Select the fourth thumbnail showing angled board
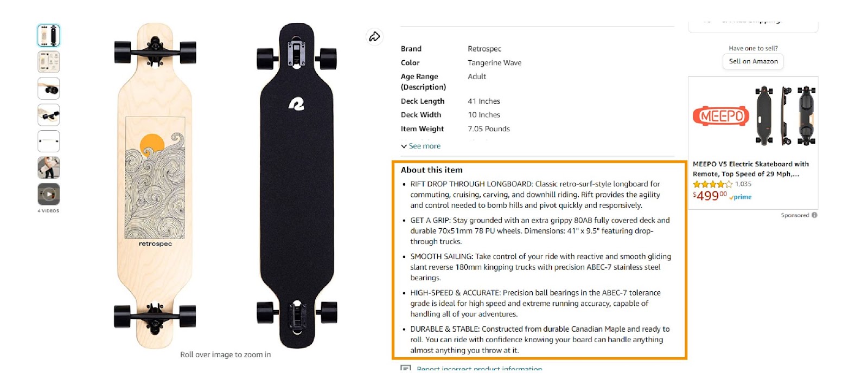Viewport: 868px width, 392px height. coord(48,115)
